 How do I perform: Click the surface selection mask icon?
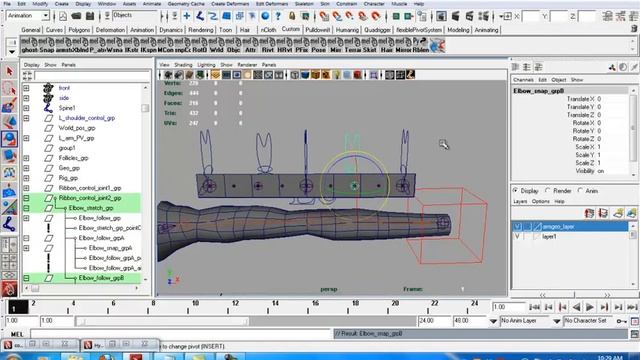coord(227,16)
